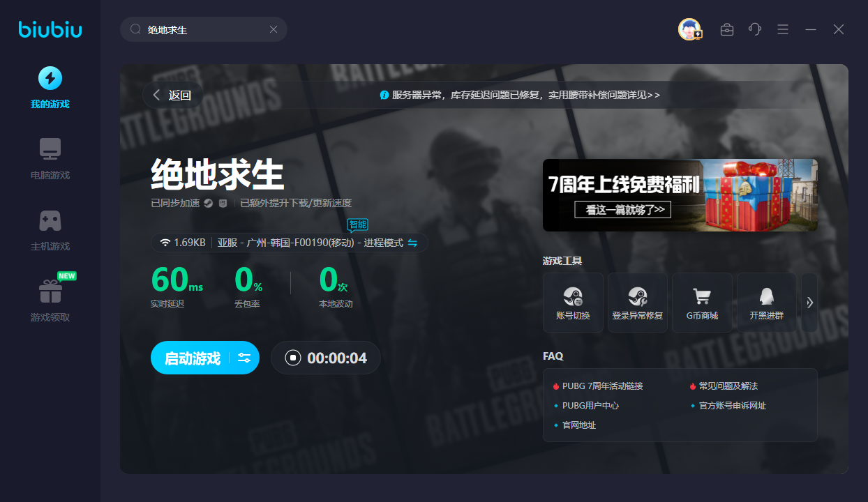868x502 pixels.
Task: Click 看这一篇就够了>> banner button
Action: [x=623, y=210]
